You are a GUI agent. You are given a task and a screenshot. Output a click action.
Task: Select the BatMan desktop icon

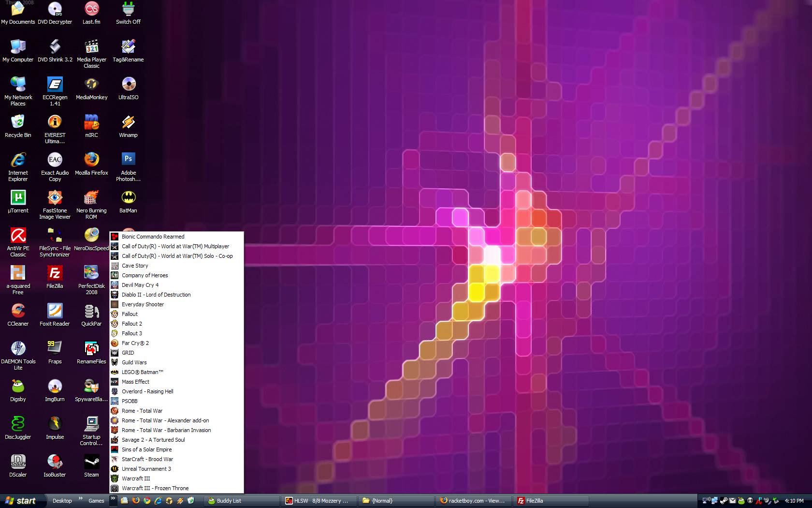tap(128, 201)
